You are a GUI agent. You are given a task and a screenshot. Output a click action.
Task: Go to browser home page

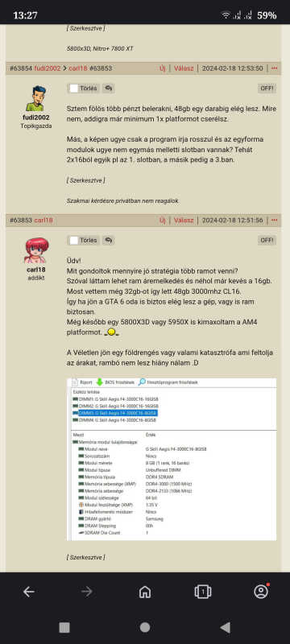point(144,592)
